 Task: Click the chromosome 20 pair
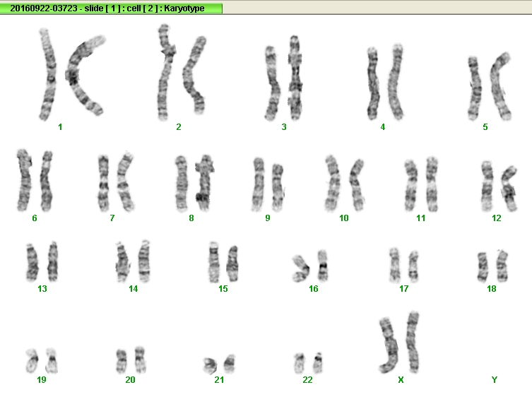click(x=131, y=360)
